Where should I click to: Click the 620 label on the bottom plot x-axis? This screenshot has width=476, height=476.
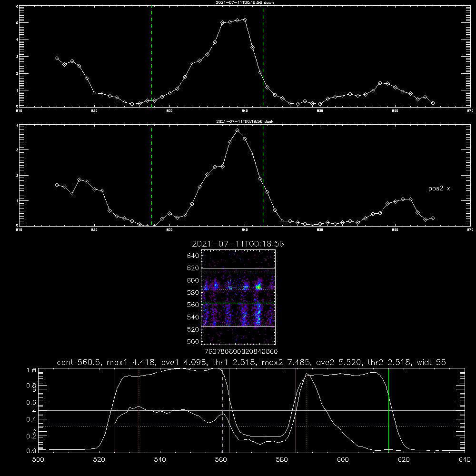[404, 460]
